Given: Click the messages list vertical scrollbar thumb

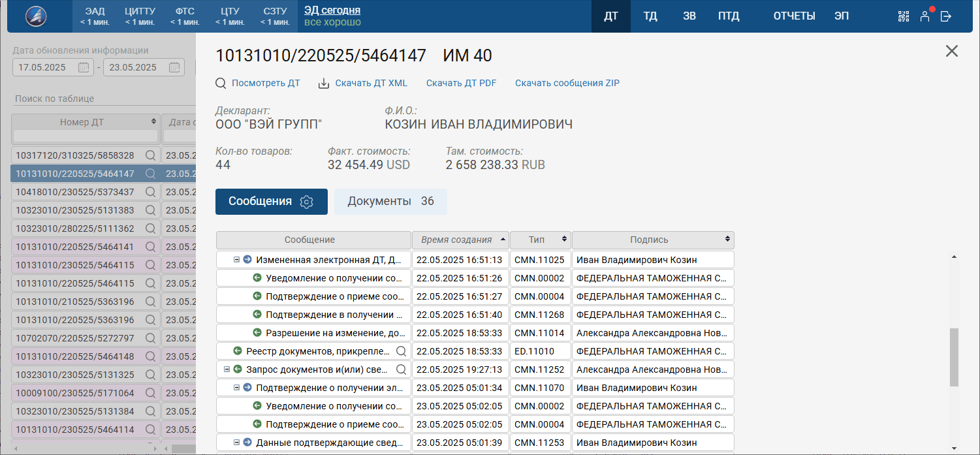Looking at the screenshot, I should 954,356.
